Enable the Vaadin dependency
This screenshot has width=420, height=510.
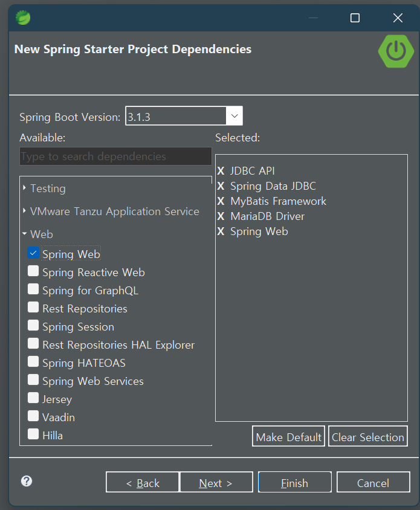click(x=33, y=416)
